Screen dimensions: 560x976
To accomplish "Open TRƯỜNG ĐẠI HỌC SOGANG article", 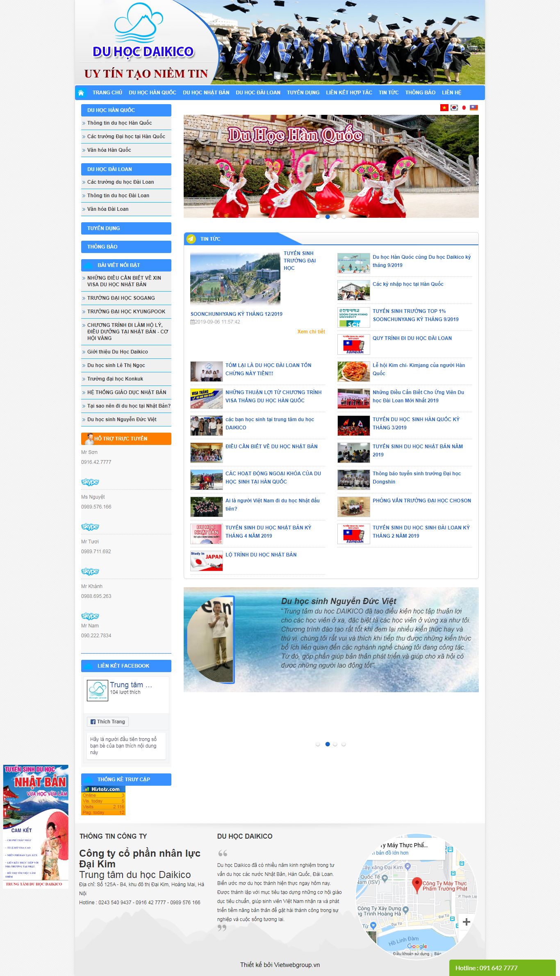I will click(x=121, y=298).
